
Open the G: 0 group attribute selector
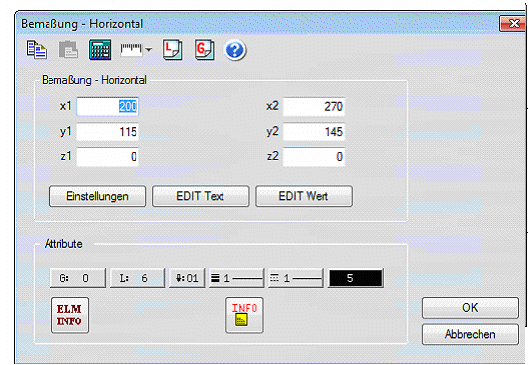78,278
